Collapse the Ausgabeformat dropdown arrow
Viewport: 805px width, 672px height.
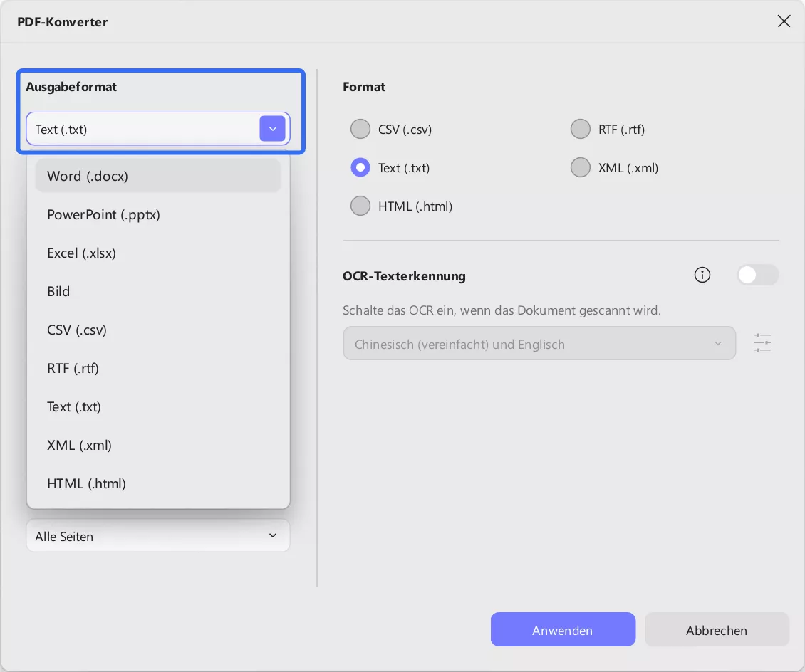tap(272, 129)
